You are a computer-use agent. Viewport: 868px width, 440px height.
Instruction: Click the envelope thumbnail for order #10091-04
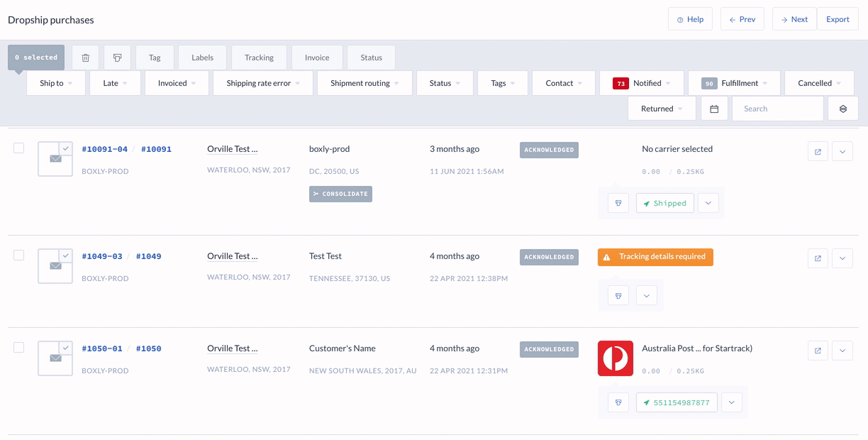click(55, 158)
